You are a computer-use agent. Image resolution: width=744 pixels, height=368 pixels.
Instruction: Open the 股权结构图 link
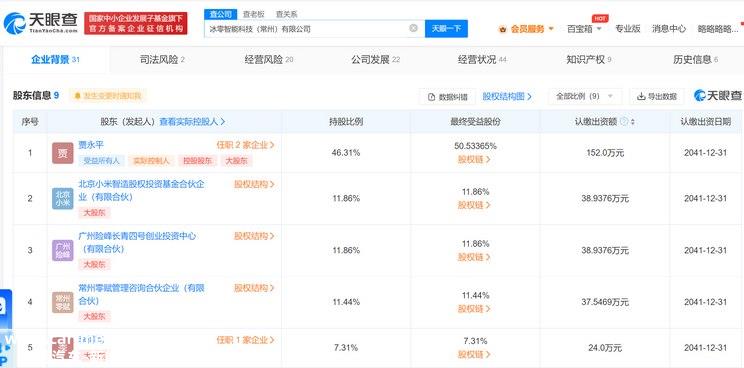pyautogui.click(x=507, y=97)
